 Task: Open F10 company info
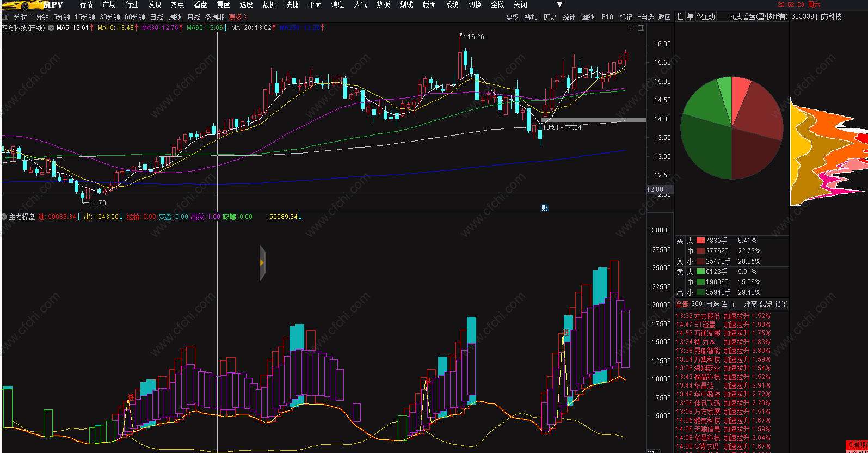pyautogui.click(x=607, y=17)
